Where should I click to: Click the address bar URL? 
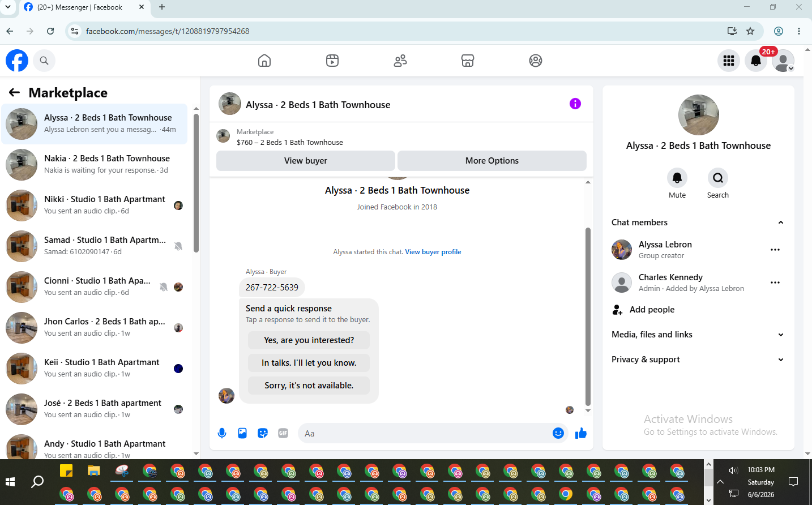click(168, 31)
